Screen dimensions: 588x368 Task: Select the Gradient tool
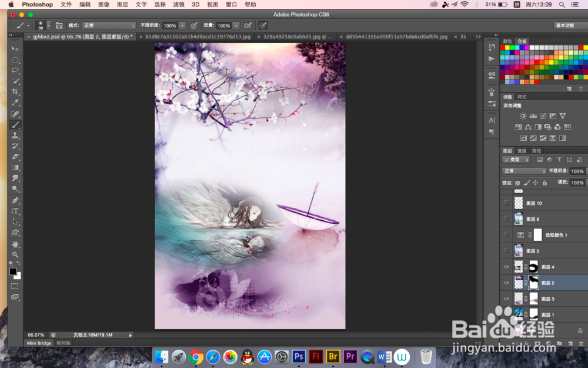coord(15,167)
